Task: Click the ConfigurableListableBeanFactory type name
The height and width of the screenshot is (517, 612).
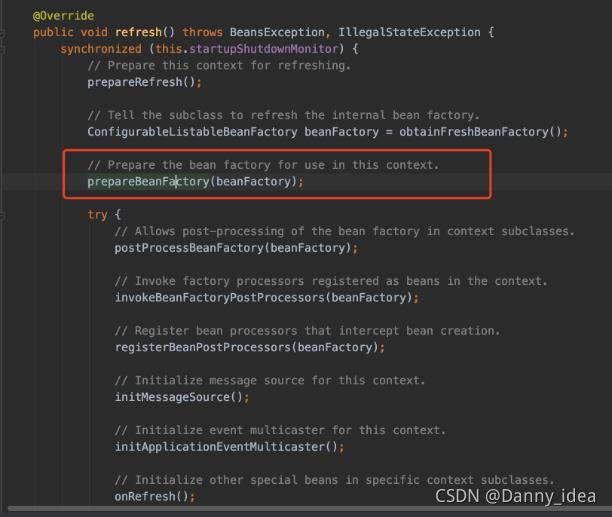Action: point(192,132)
